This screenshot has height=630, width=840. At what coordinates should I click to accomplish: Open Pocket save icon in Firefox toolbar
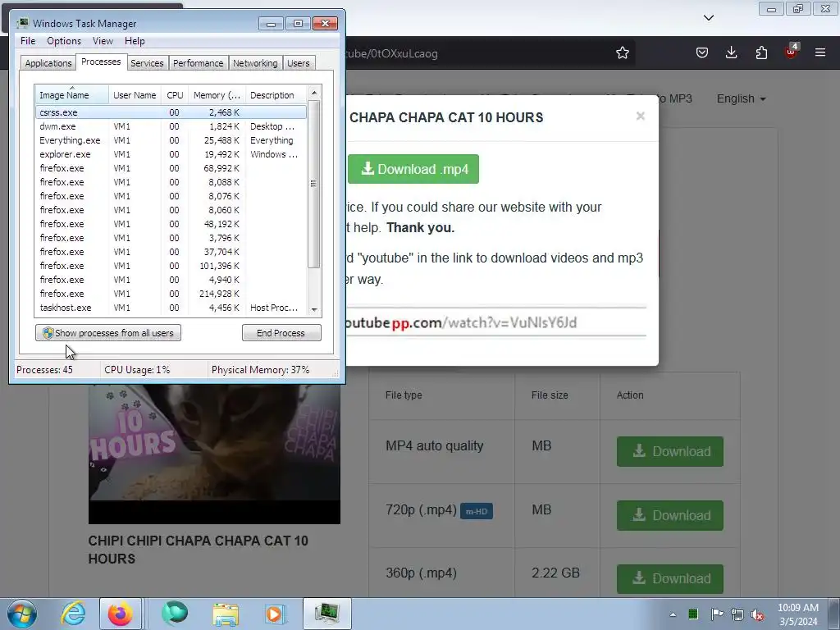pyautogui.click(x=702, y=52)
